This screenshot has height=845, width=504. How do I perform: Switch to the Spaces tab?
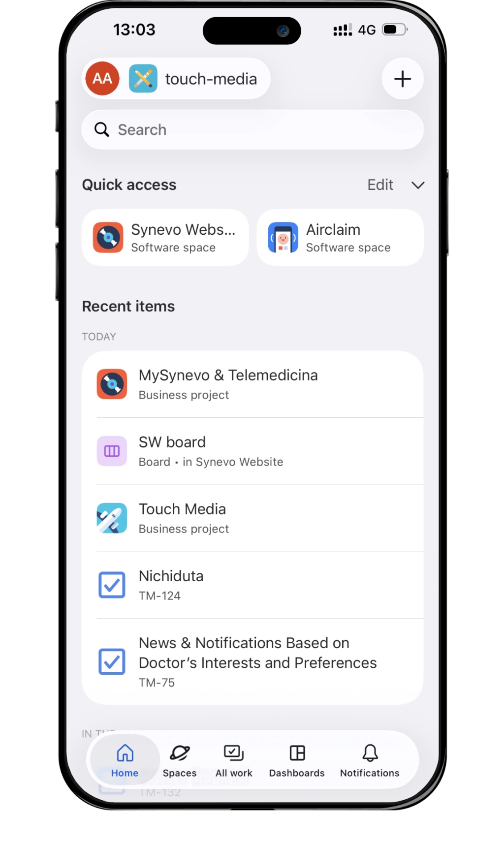click(180, 761)
